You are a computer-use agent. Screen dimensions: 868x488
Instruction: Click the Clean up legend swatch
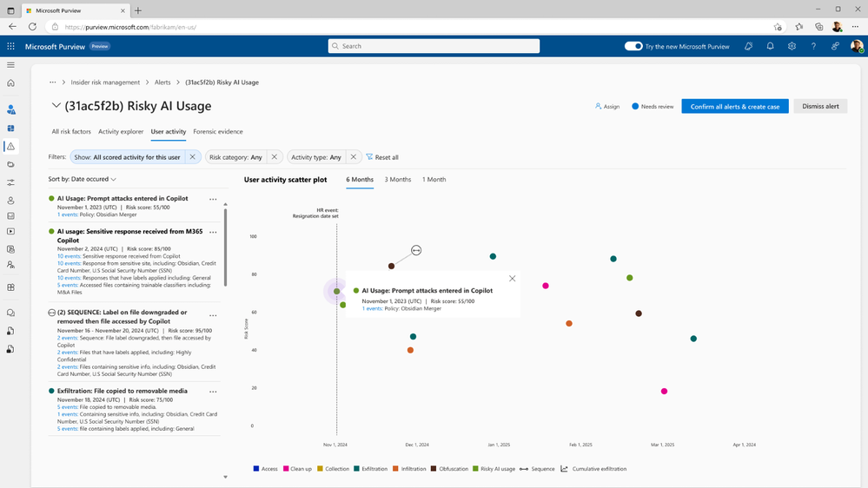click(x=286, y=469)
